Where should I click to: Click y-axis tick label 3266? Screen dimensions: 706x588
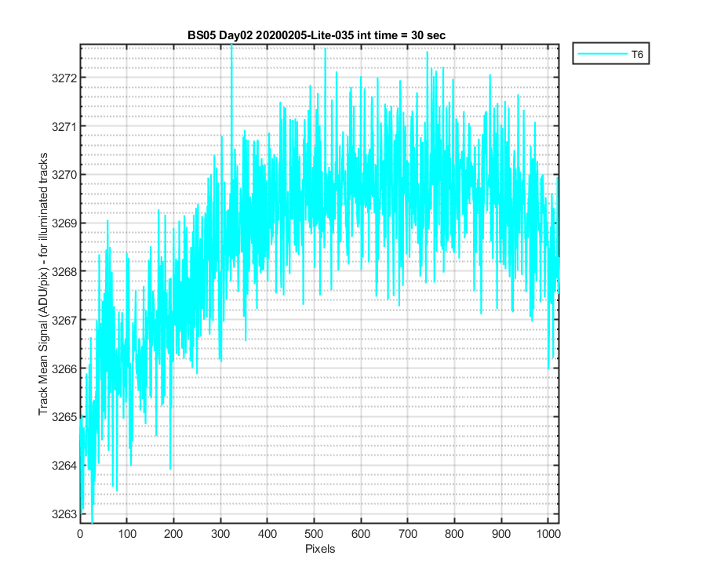click(64, 368)
